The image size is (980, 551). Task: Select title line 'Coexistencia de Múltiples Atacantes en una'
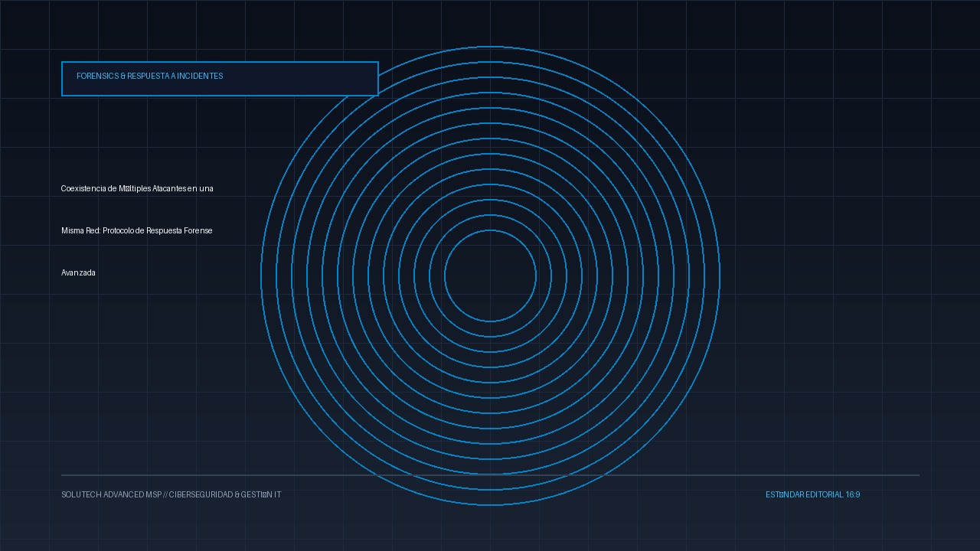pos(137,189)
